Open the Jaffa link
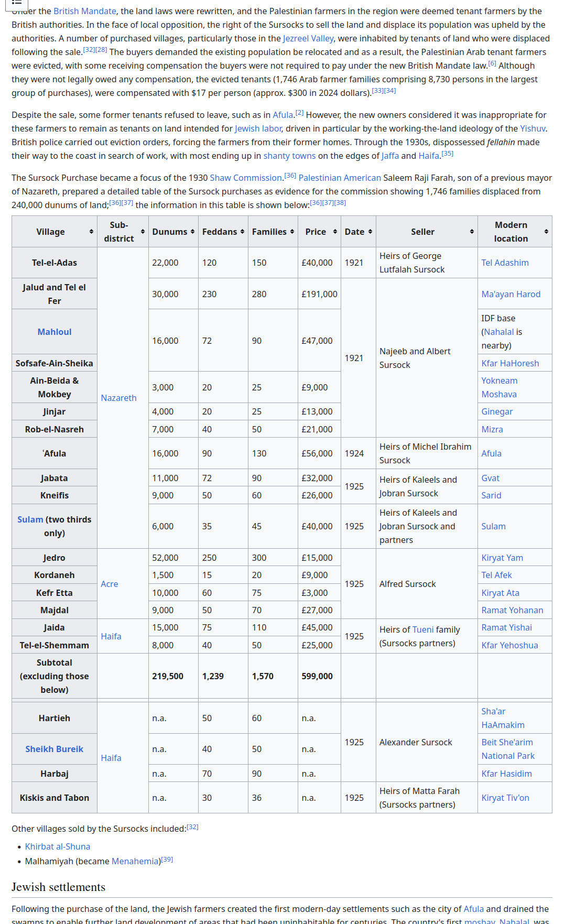The height and width of the screenshot is (924, 565). point(390,156)
